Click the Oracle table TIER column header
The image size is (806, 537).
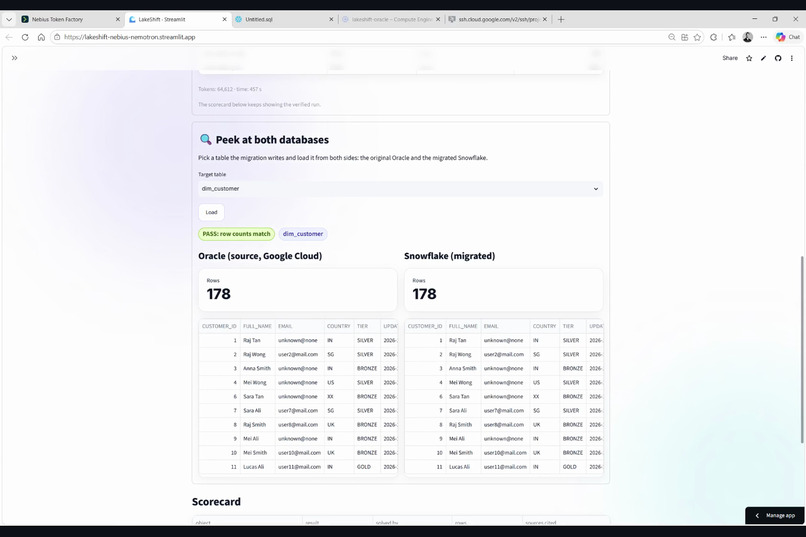click(367, 326)
